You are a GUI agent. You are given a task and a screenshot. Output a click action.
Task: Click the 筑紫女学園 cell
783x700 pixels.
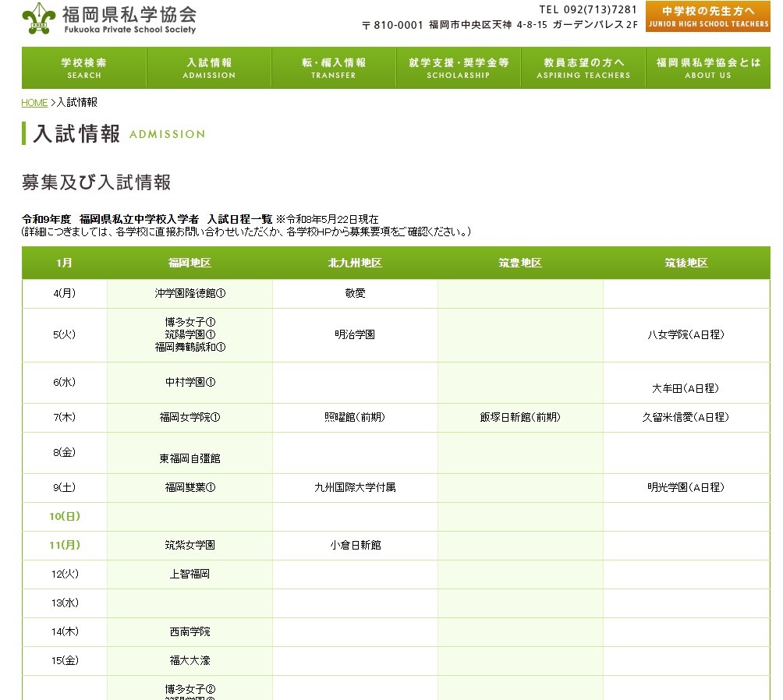(x=190, y=545)
